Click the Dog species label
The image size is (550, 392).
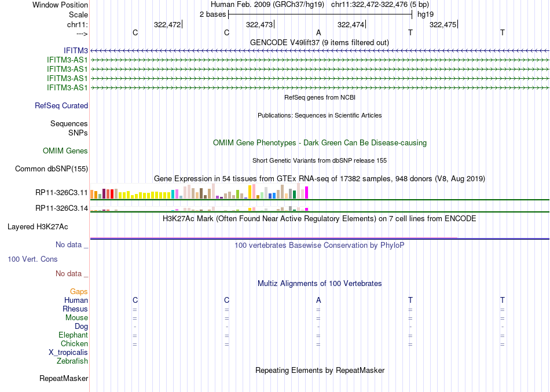[x=81, y=327]
